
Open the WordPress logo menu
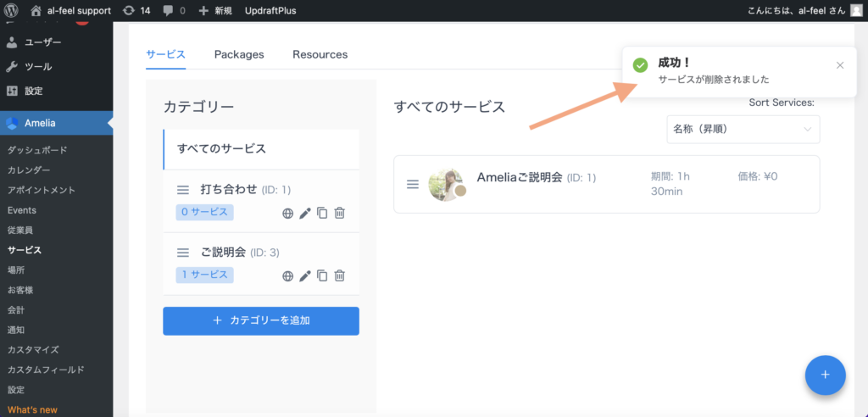click(x=10, y=10)
